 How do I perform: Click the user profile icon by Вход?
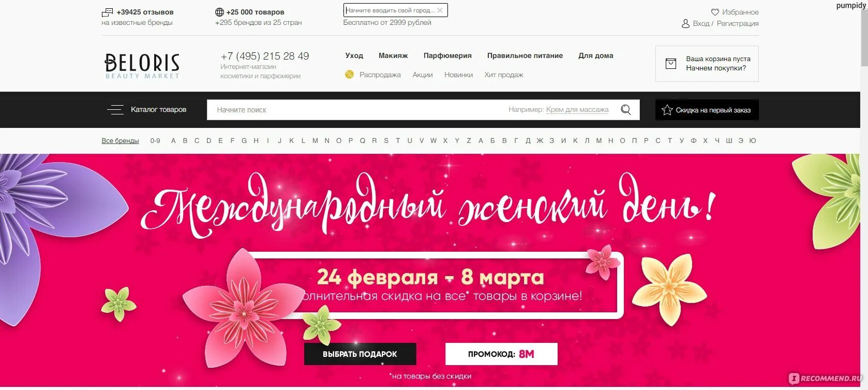click(685, 23)
